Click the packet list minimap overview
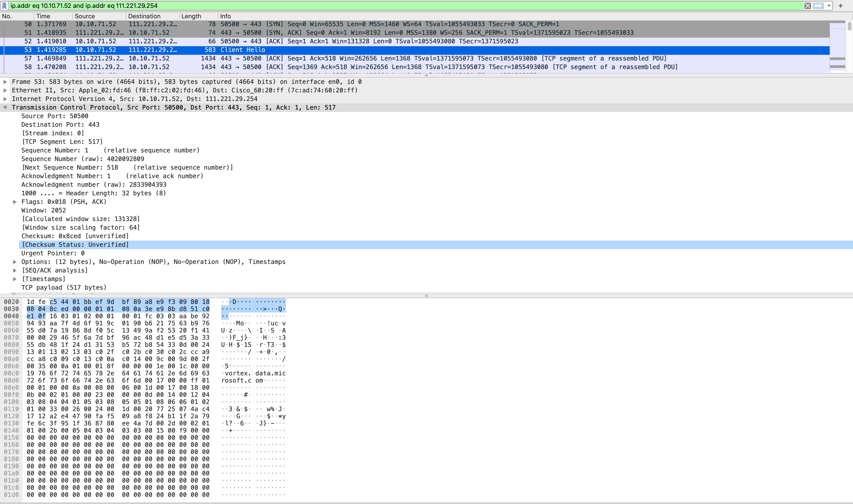Screen dimensions: 853x504 837,46
